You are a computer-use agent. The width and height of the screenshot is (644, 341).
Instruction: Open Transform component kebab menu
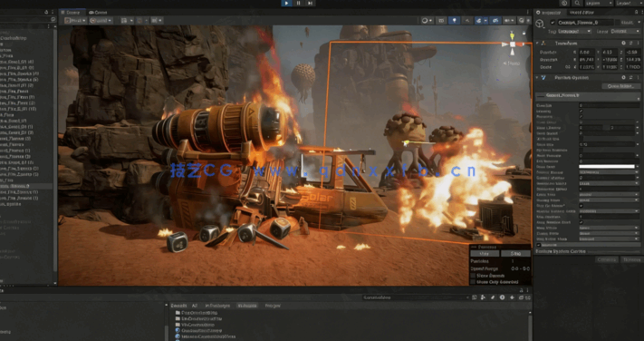click(639, 44)
